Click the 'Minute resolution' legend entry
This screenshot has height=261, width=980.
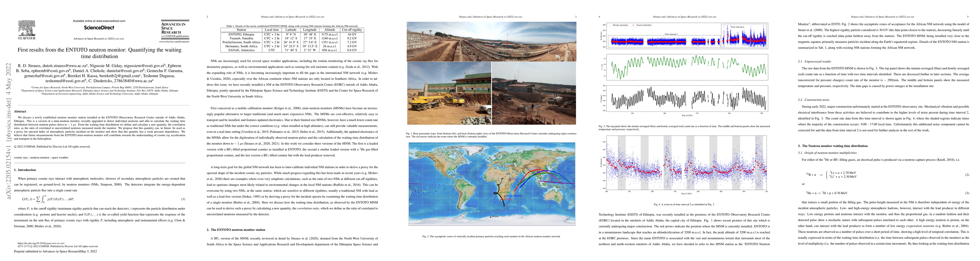coord(620,25)
